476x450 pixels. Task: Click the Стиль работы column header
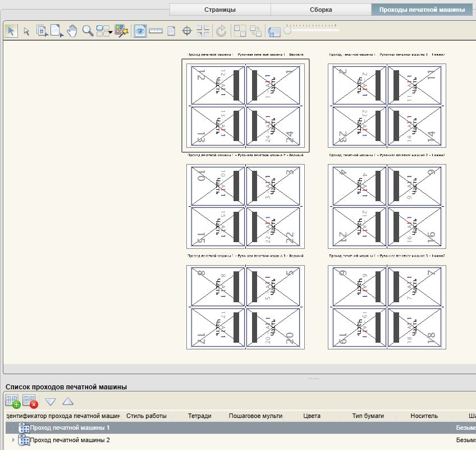(x=147, y=416)
